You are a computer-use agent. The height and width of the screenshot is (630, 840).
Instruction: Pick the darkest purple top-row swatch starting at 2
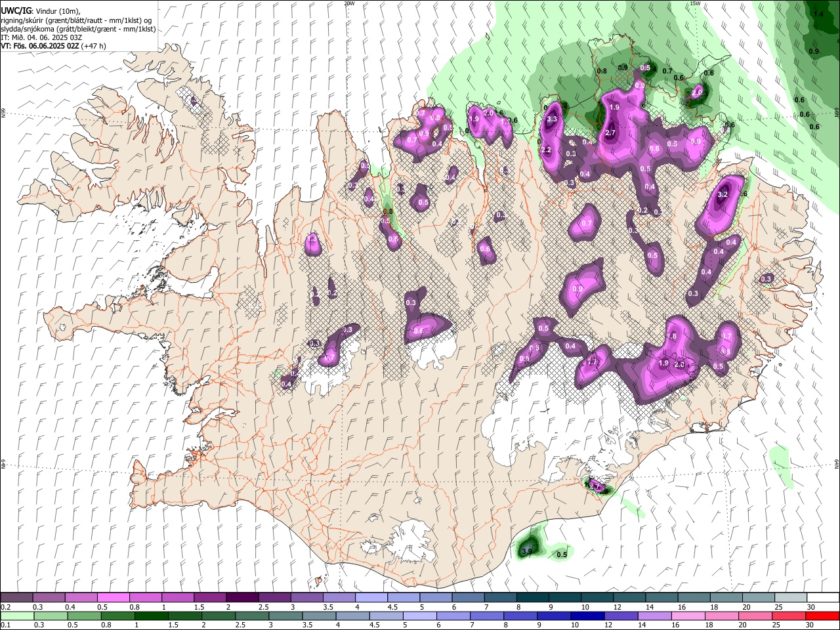point(242,598)
